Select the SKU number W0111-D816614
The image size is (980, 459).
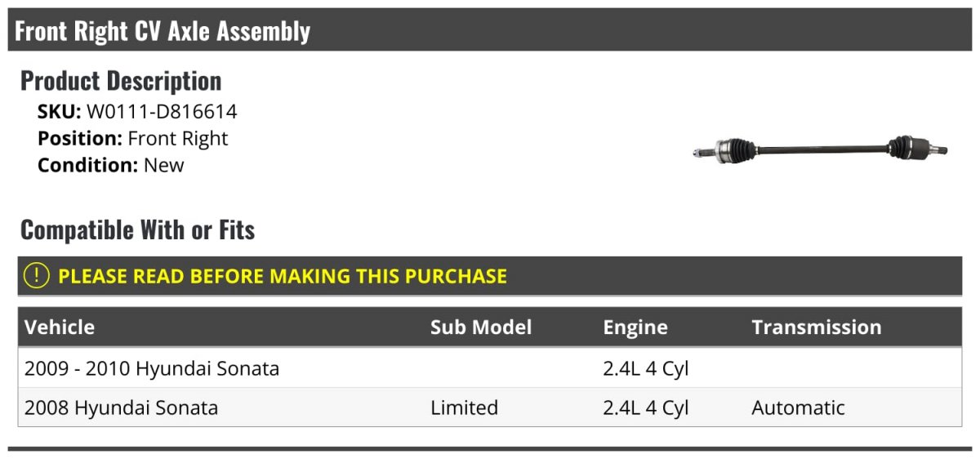point(162,112)
